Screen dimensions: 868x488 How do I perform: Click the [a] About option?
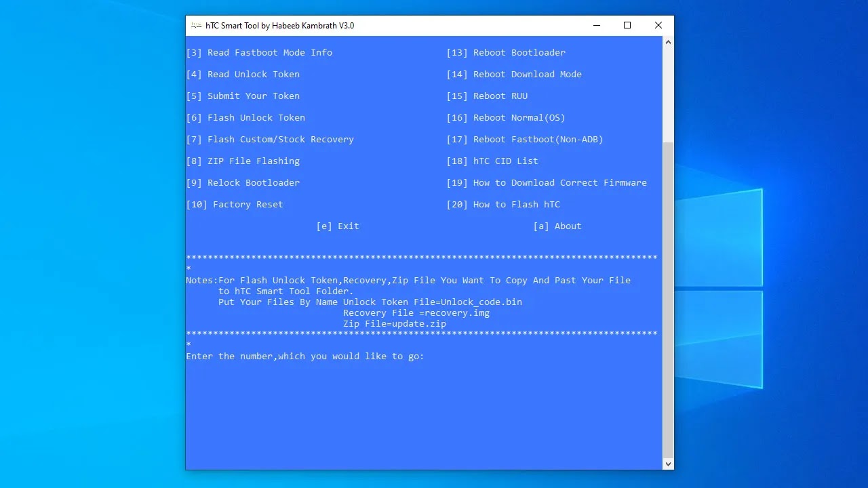coord(557,226)
